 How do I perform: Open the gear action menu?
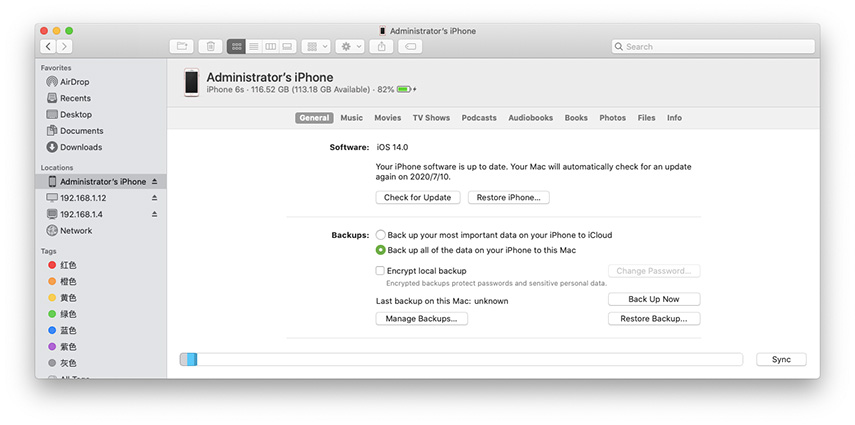coord(350,47)
